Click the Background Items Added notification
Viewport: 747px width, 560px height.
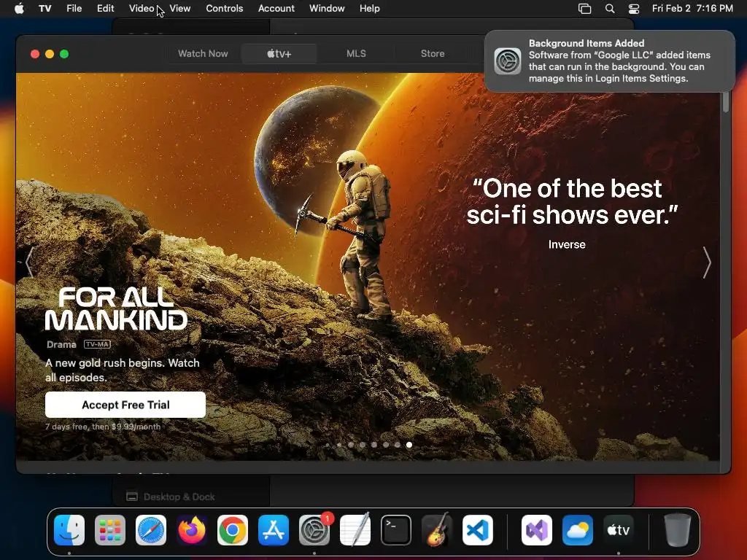point(609,61)
